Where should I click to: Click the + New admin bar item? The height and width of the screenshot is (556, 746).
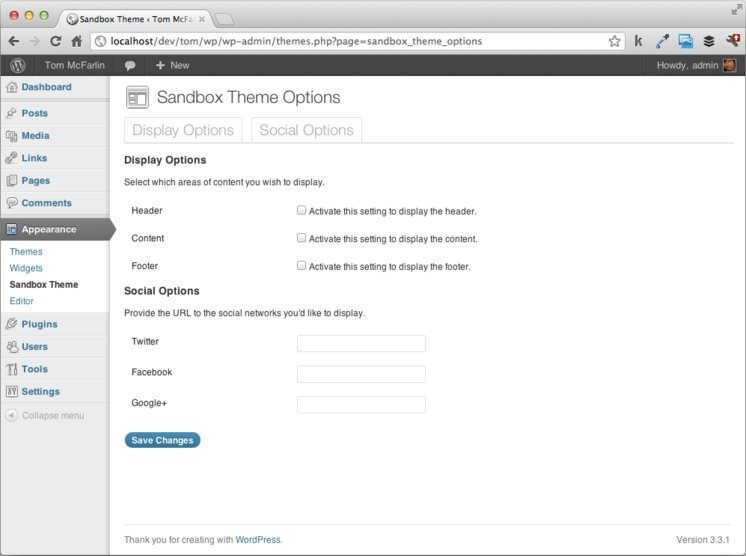click(x=173, y=65)
